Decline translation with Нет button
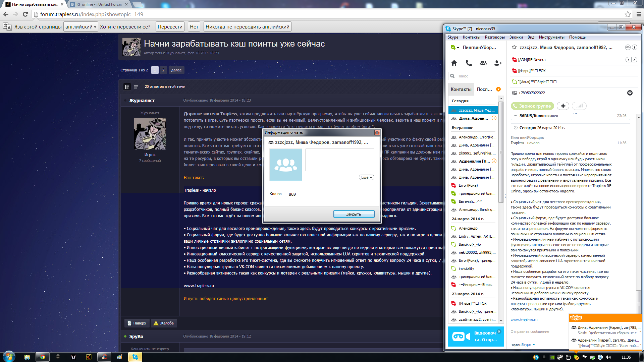 click(194, 27)
